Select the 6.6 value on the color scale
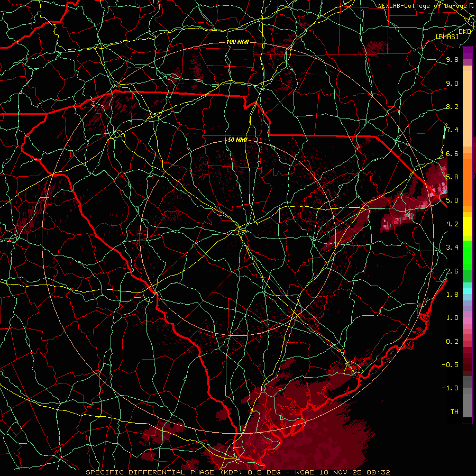The image size is (476, 476). point(452,153)
